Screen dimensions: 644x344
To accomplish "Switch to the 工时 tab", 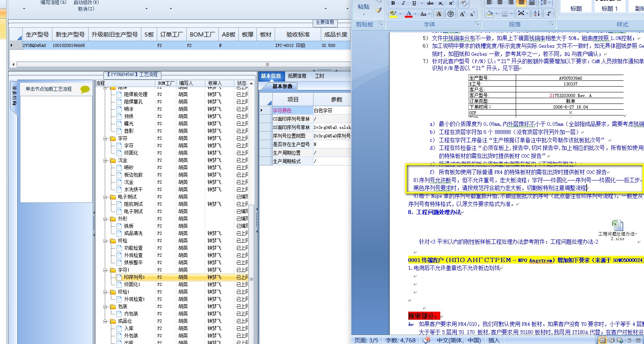I will [x=319, y=76].
